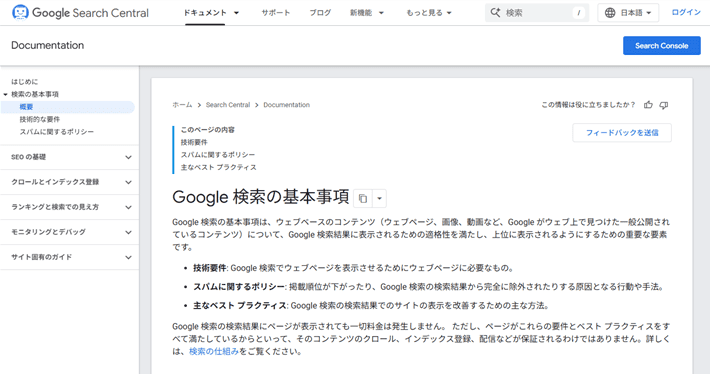Click the ホーム breadcrumb link

(182, 105)
